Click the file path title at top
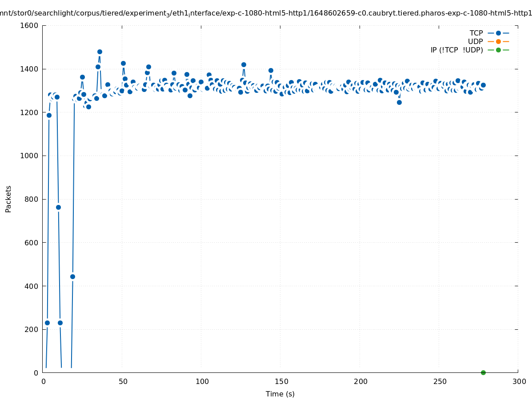 pos(266,13)
